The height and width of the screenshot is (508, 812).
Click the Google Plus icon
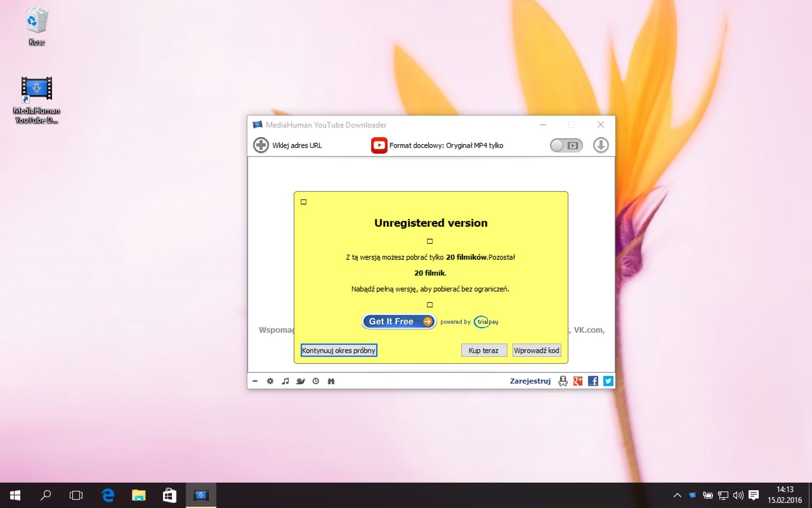click(x=578, y=381)
